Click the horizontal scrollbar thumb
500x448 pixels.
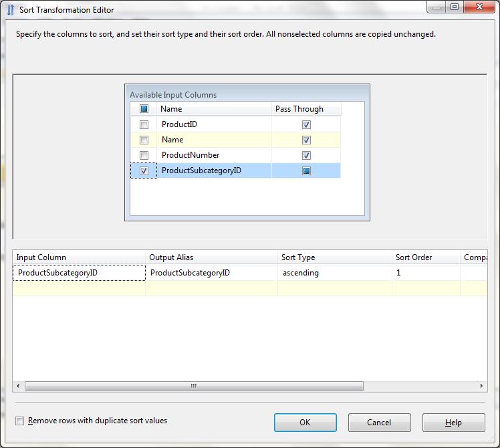point(194,386)
